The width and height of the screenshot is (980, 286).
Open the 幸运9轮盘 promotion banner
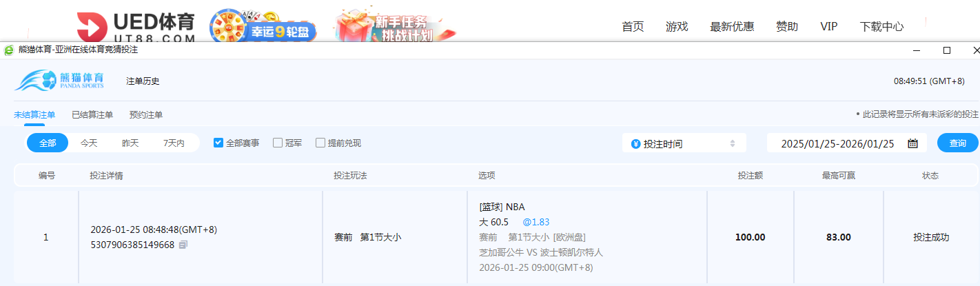click(x=263, y=27)
